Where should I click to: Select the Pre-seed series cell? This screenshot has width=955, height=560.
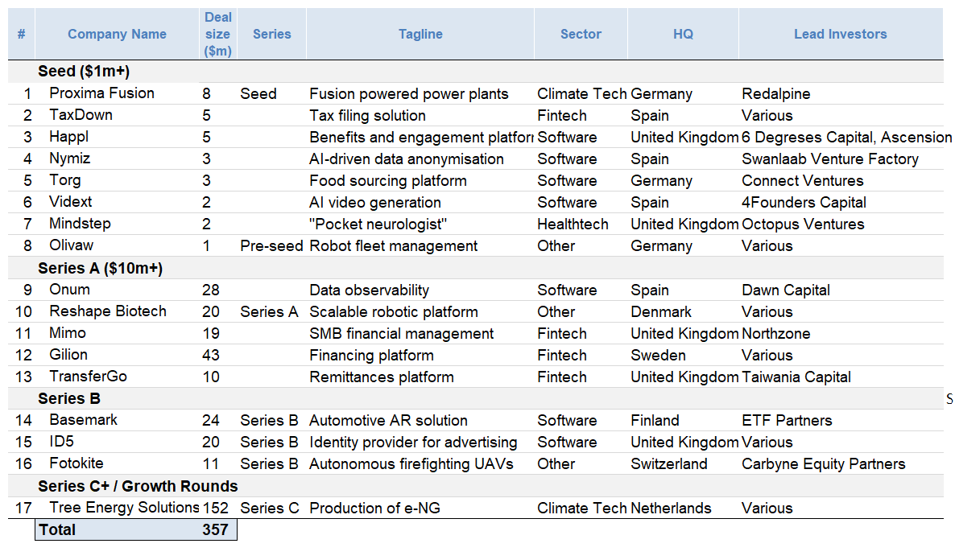(x=271, y=246)
